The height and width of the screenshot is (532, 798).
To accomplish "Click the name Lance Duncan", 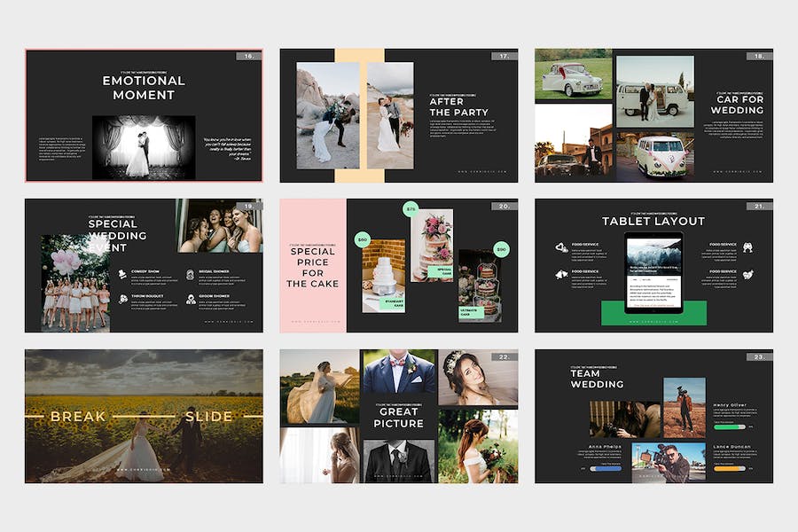I will click(x=731, y=446).
